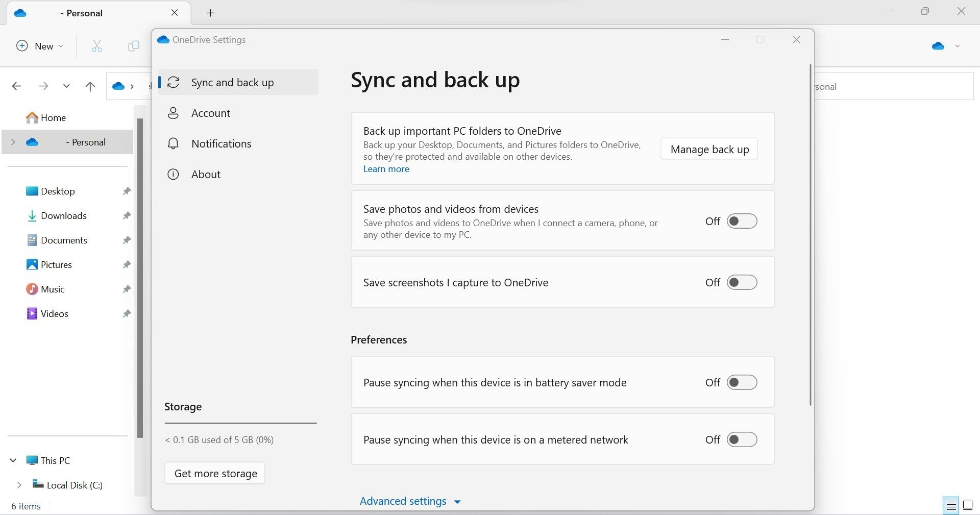Select Documents in the navigation pane
The height and width of the screenshot is (515, 980).
(63, 240)
